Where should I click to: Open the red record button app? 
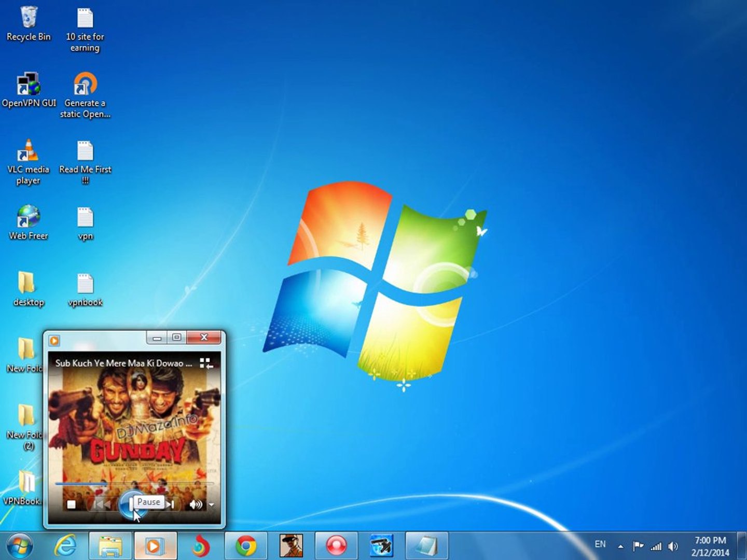336,546
